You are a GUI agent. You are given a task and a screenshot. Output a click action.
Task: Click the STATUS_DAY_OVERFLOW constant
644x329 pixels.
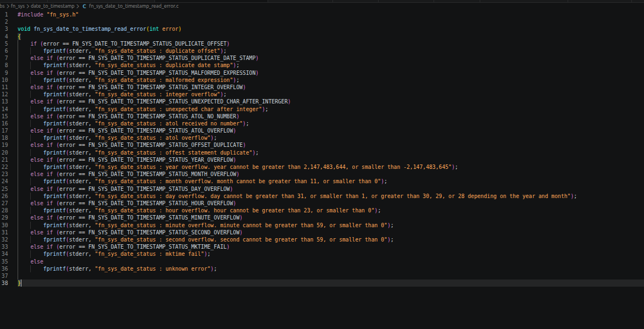[x=159, y=189]
